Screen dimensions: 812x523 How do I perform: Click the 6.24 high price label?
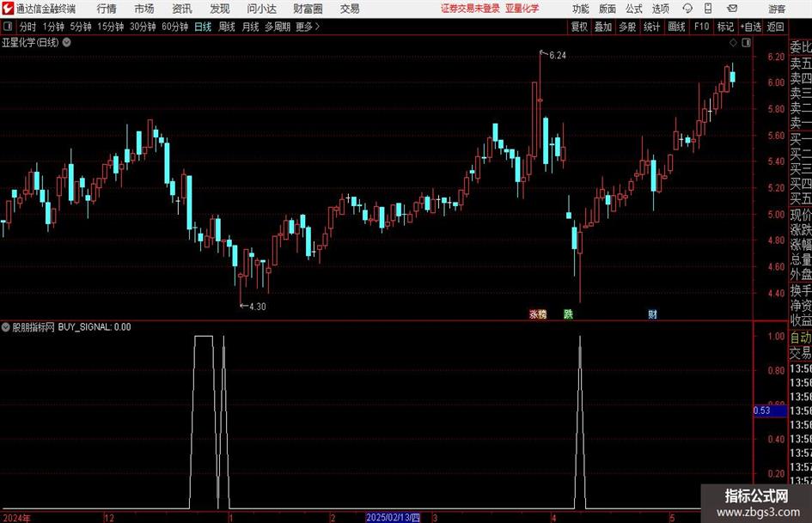[558, 56]
